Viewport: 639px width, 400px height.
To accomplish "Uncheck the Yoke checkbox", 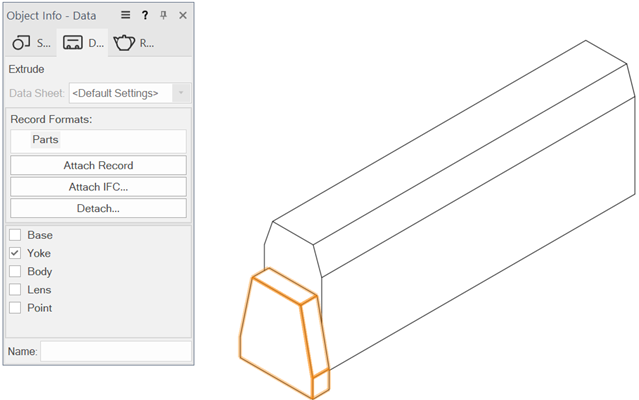I will click(x=15, y=253).
